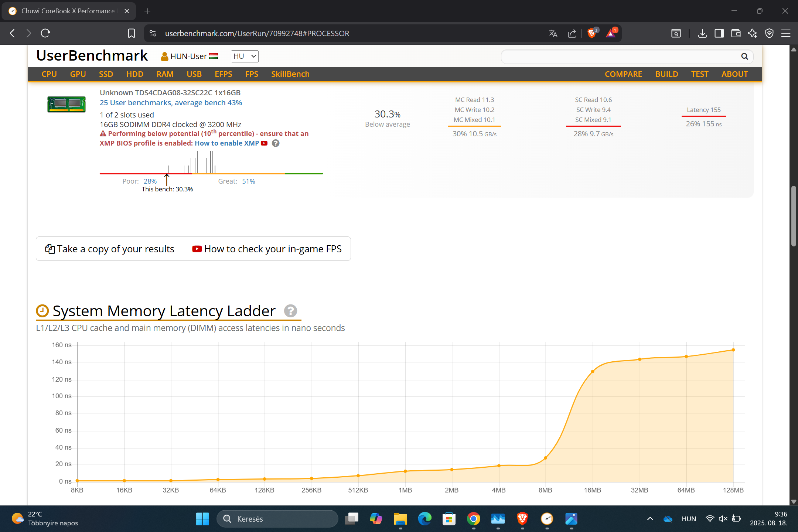The width and height of the screenshot is (798, 532).
Task: Open the HDD menu
Action: pyautogui.click(x=135, y=74)
